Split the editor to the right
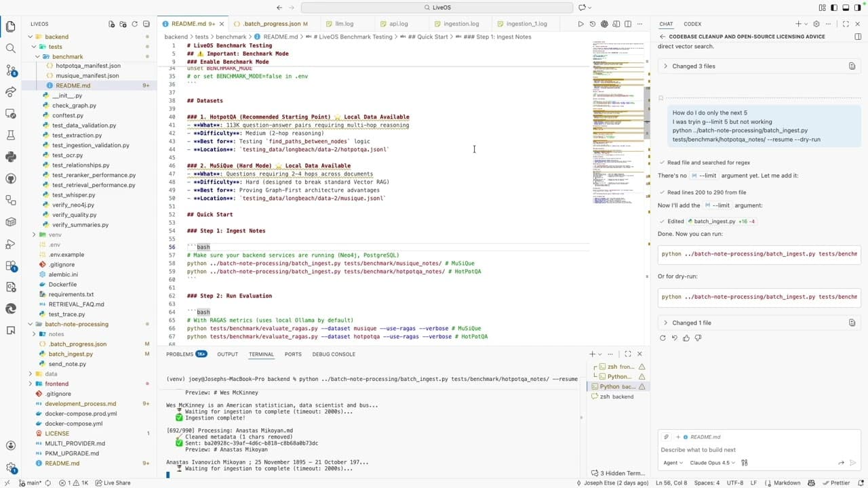868x488 pixels. pyautogui.click(x=628, y=24)
